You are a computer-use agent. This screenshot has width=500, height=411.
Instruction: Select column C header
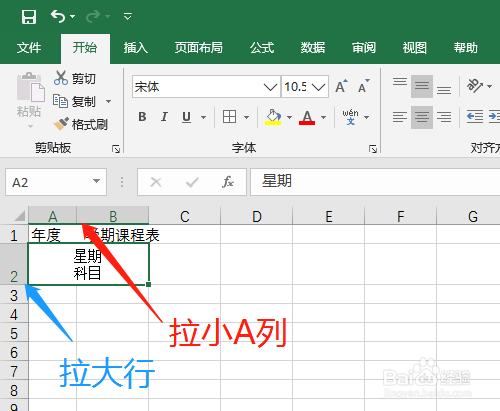(x=185, y=216)
